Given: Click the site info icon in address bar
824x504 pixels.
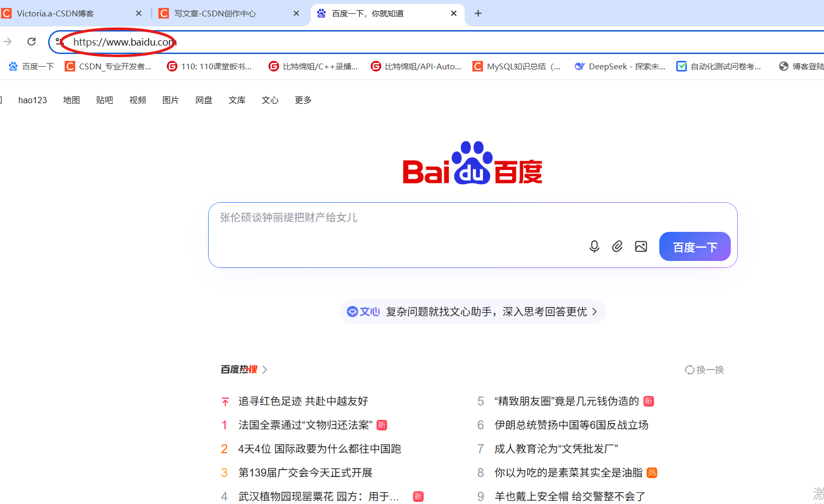Looking at the screenshot, I should (x=60, y=41).
